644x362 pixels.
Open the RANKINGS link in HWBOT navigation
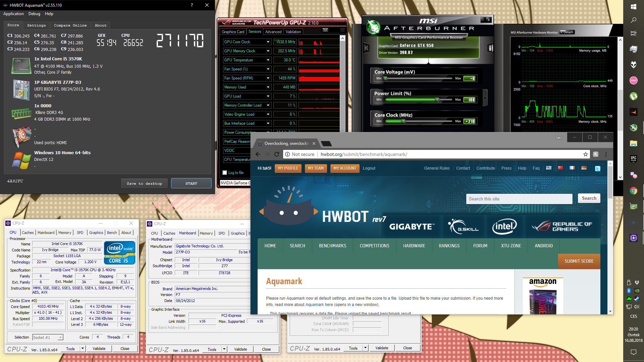tap(449, 246)
